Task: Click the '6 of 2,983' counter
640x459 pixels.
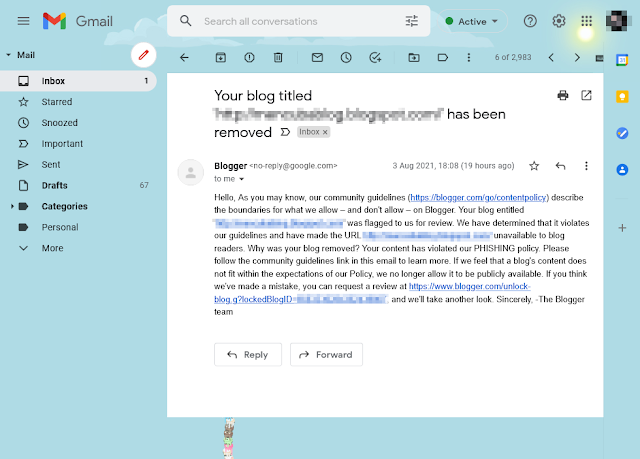Action: click(x=513, y=58)
